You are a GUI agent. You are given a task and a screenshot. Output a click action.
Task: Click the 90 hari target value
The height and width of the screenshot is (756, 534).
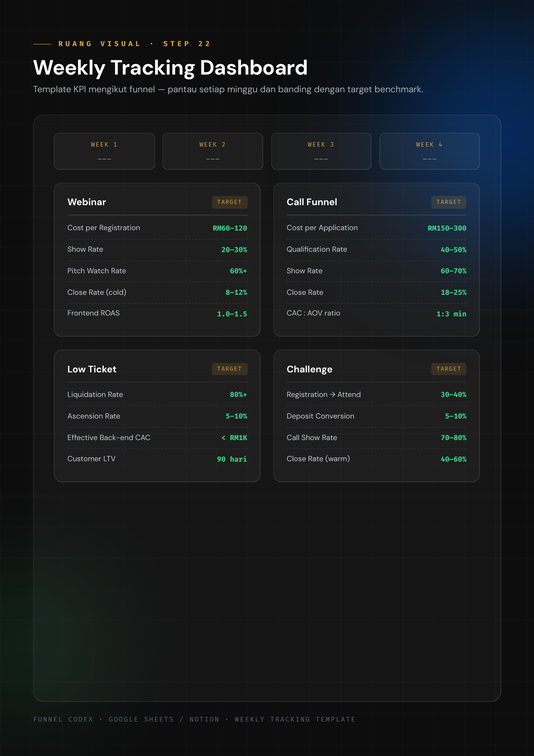tap(232, 459)
